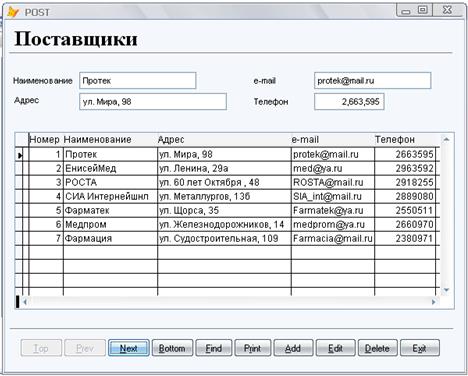Click the Print button
Screen dimensions: 468x376
[x=253, y=348]
